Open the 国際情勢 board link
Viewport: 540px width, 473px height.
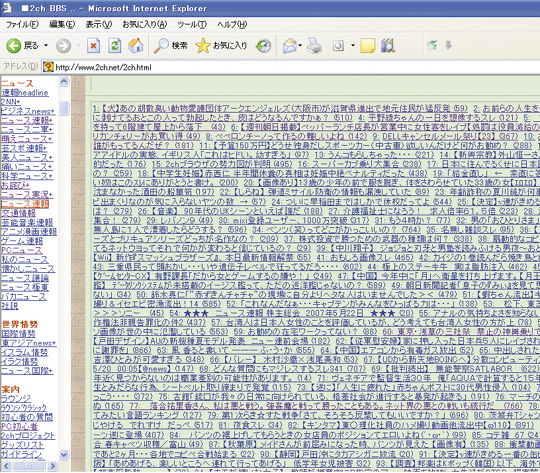(18, 334)
